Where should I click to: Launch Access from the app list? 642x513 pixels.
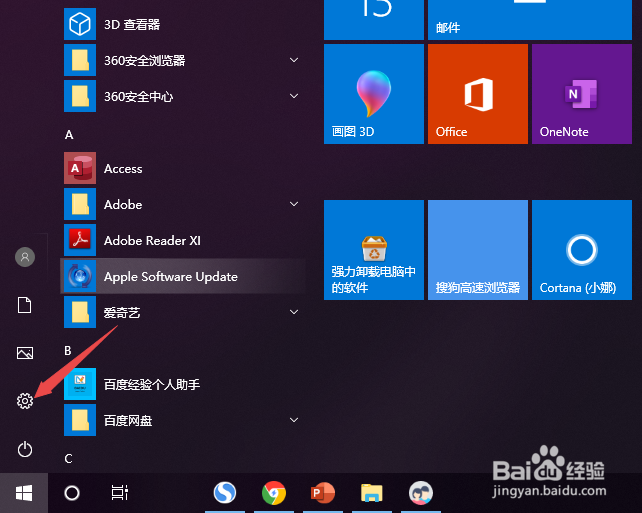183,168
